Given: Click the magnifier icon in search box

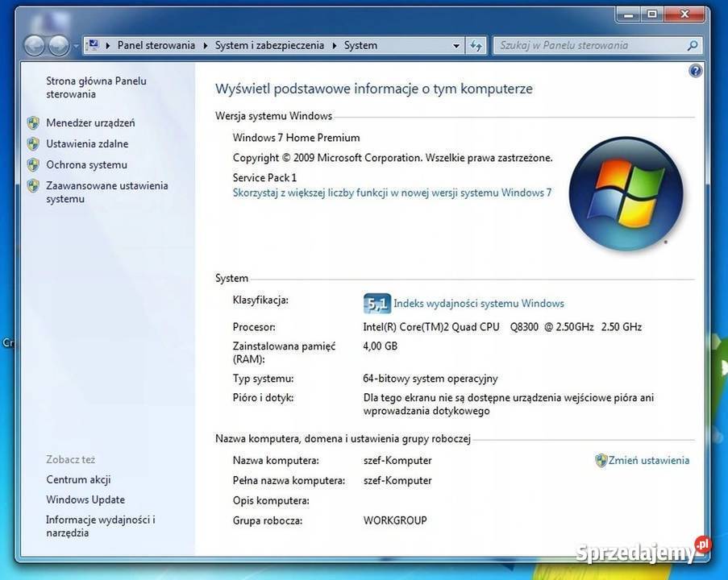Looking at the screenshot, I should [691, 46].
